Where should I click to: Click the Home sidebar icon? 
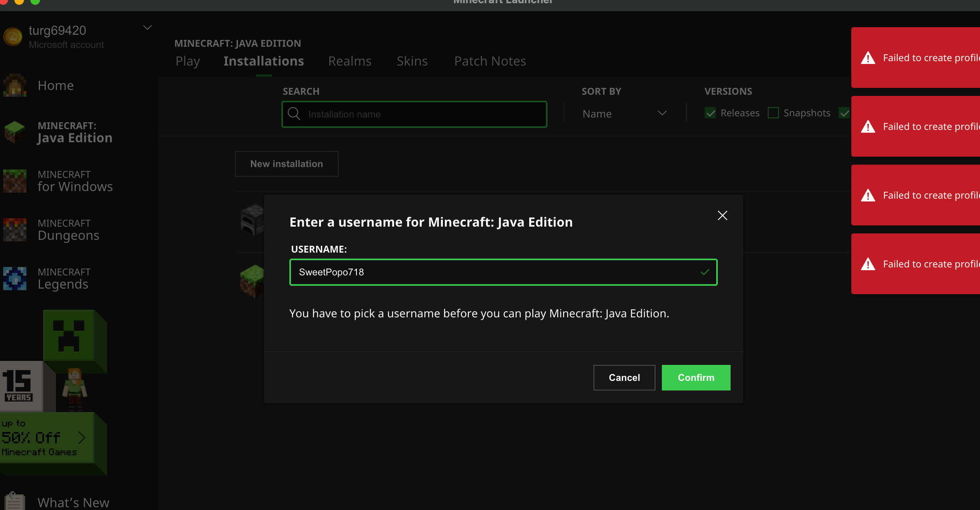[15, 85]
